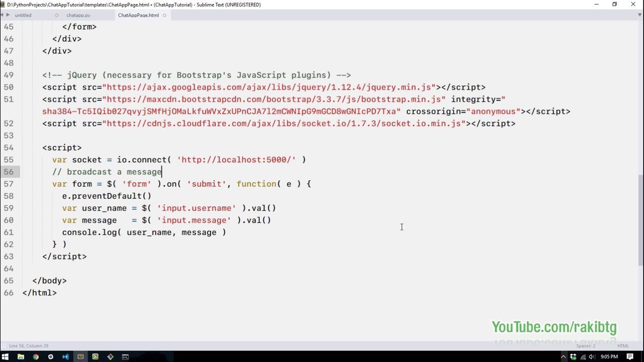This screenshot has width=644, height=362.
Task: Open the Spaces: 2 indentation menu
Action: click(586, 346)
